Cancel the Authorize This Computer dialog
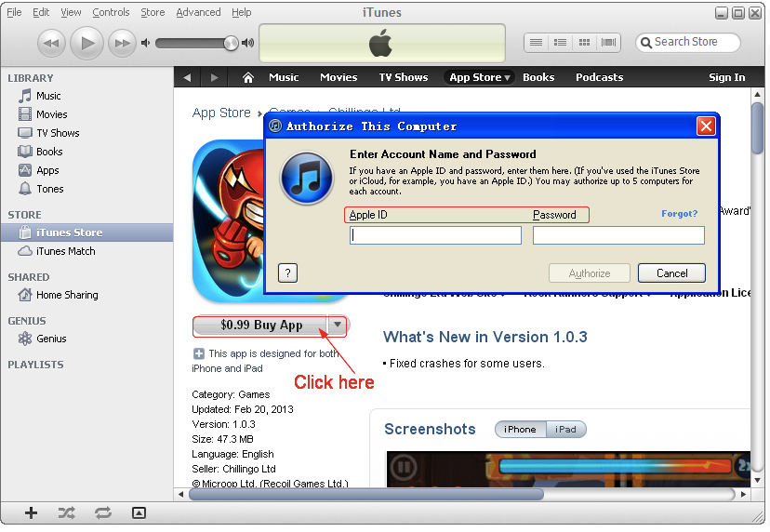 click(671, 273)
